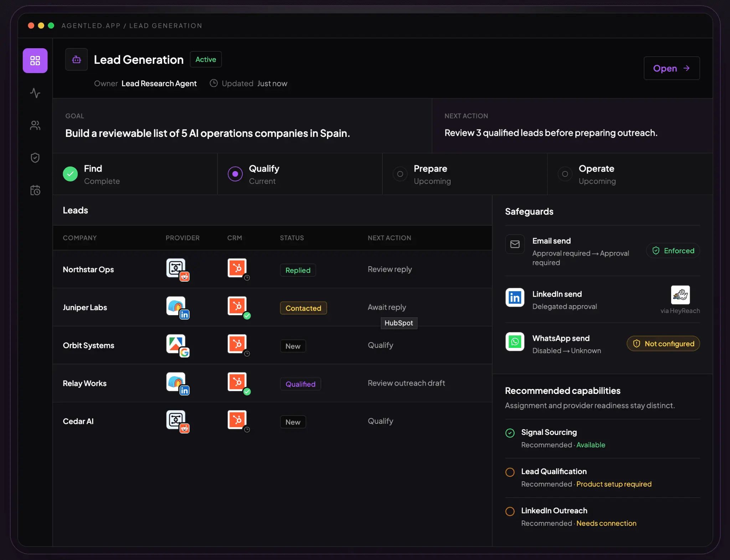Click the HeyReach logo icon
This screenshot has width=730, height=560.
coord(680,295)
